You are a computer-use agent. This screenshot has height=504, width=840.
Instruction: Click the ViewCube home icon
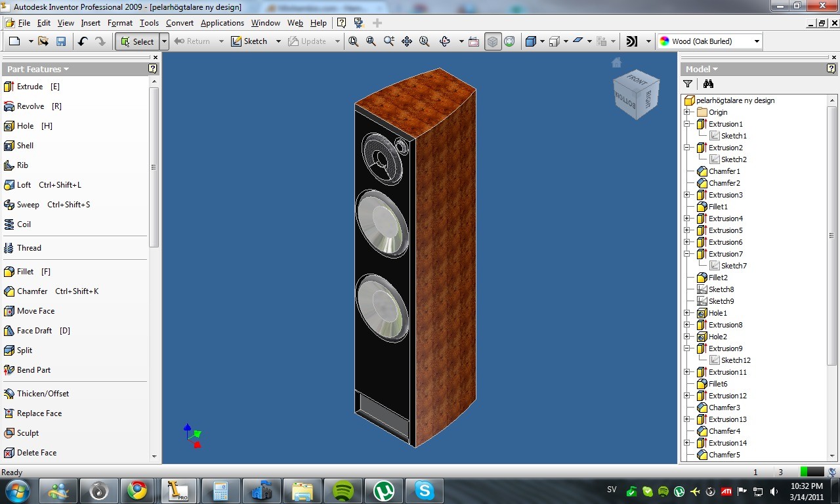click(x=616, y=62)
